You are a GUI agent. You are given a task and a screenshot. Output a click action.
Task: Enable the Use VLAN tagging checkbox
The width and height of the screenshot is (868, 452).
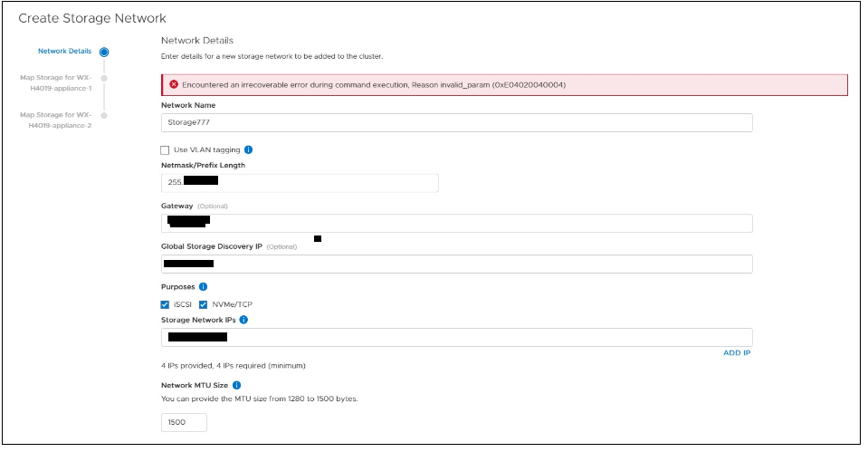tap(165, 149)
